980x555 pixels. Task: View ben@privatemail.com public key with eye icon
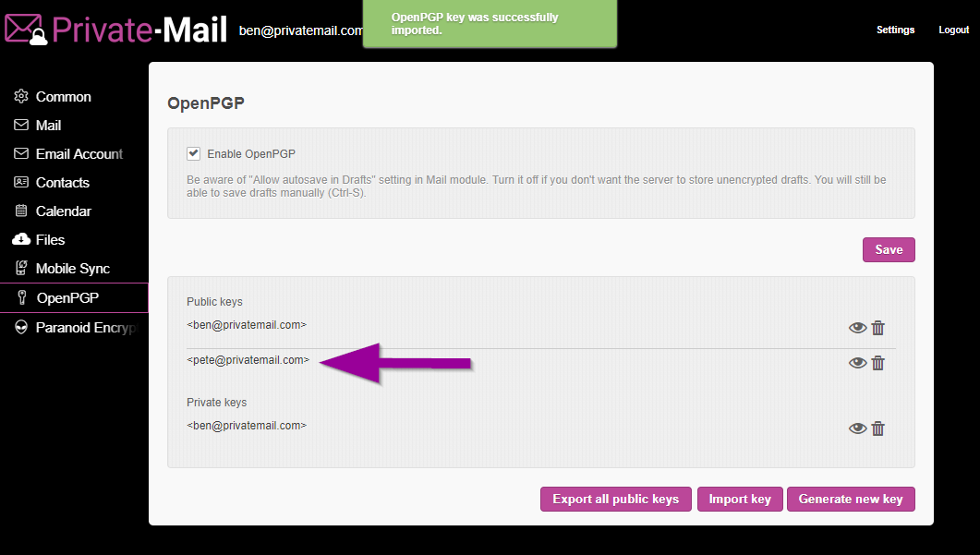pos(857,328)
